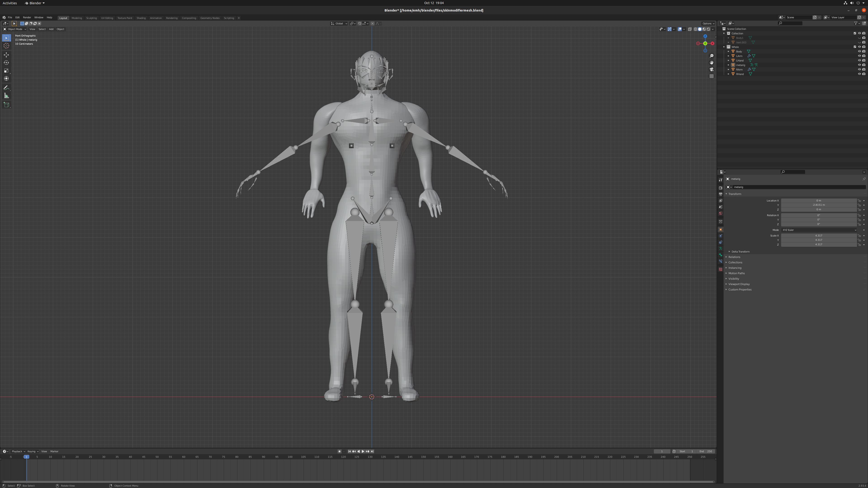Hide the LArm object in viewport
868x488 pixels.
coord(859,56)
